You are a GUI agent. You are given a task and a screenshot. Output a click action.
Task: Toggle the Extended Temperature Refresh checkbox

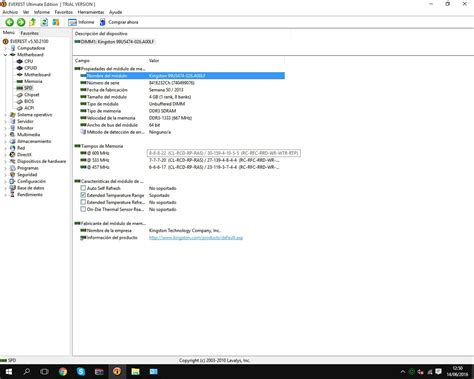coord(83,202)
